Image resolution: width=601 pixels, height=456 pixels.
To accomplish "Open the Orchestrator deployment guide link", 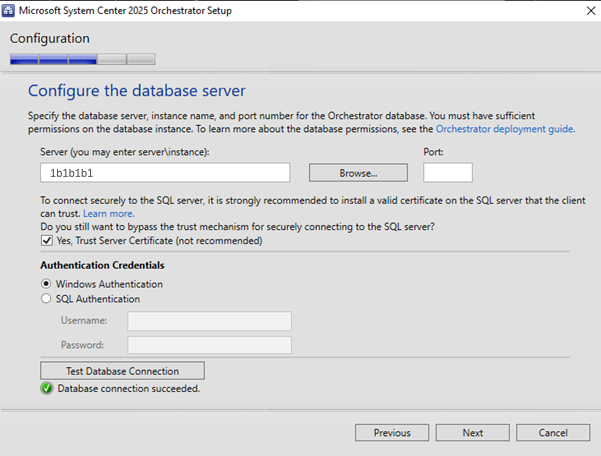I will coord(505,129).
